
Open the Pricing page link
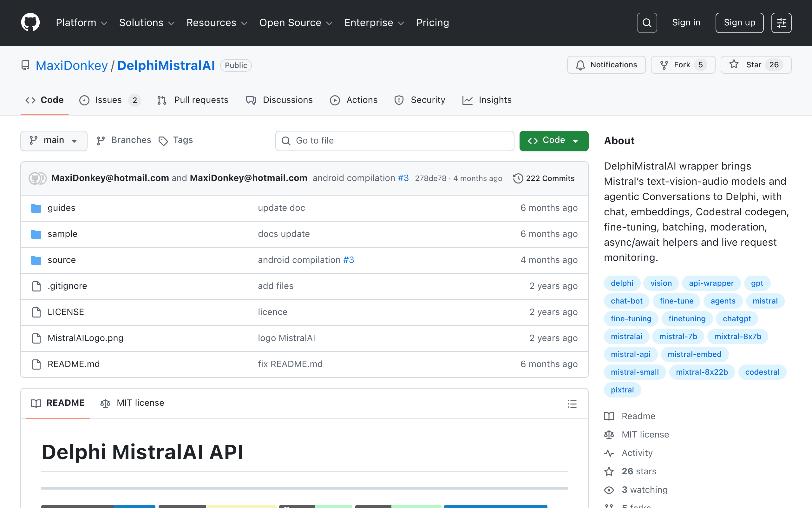[x=433, y=23]
